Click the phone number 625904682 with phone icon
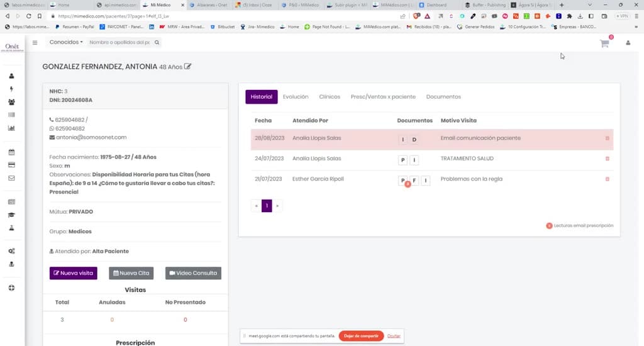Image resolution: width=644 pixels, height=346 pixels. coord(69,120)
